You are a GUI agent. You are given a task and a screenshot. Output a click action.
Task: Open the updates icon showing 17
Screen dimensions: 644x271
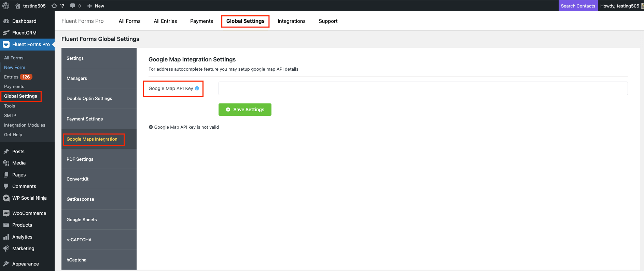[x=54, y=6]
